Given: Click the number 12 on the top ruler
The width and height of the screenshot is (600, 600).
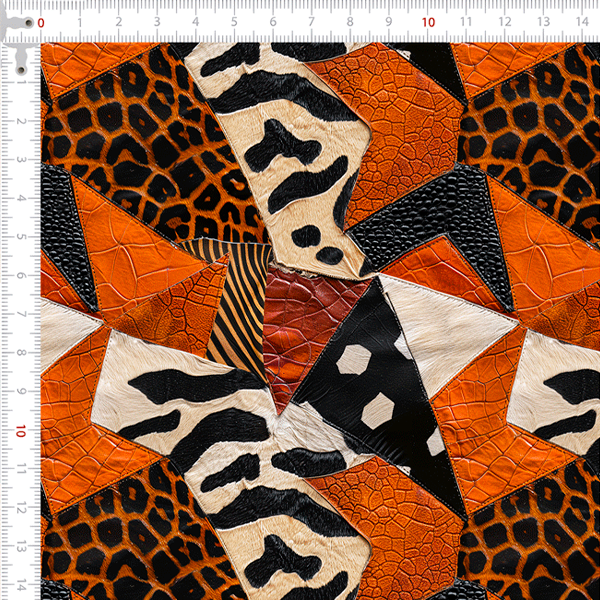Looking at the screenshot, I should (x=505, y=22).
